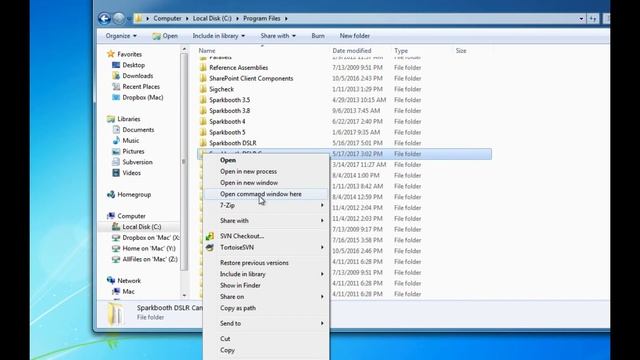Click the New folder toolbar button
This screenshot has height=360, width=640.
click(355, 36)
